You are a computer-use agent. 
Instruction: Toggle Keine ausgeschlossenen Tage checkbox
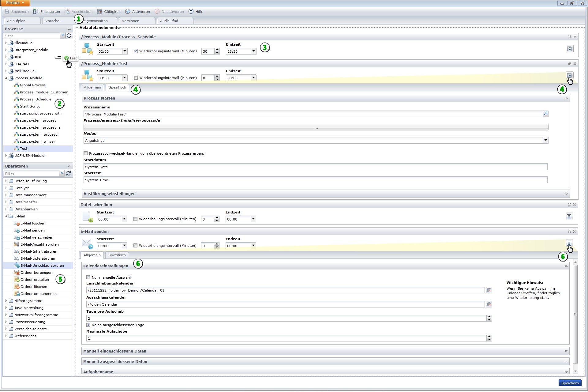point(88,325)
